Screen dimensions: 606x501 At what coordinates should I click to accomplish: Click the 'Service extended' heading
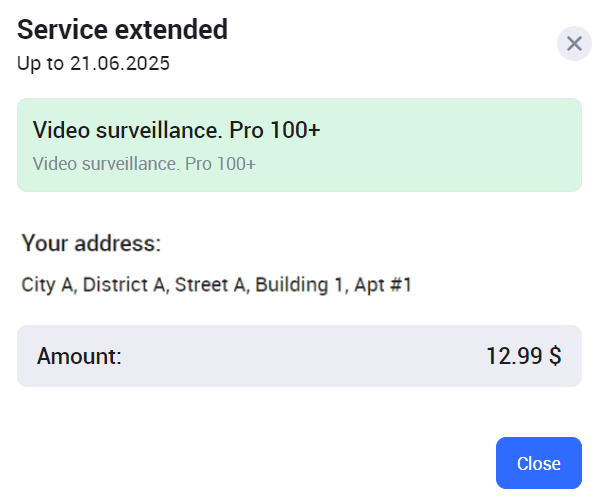pos(122,30)
